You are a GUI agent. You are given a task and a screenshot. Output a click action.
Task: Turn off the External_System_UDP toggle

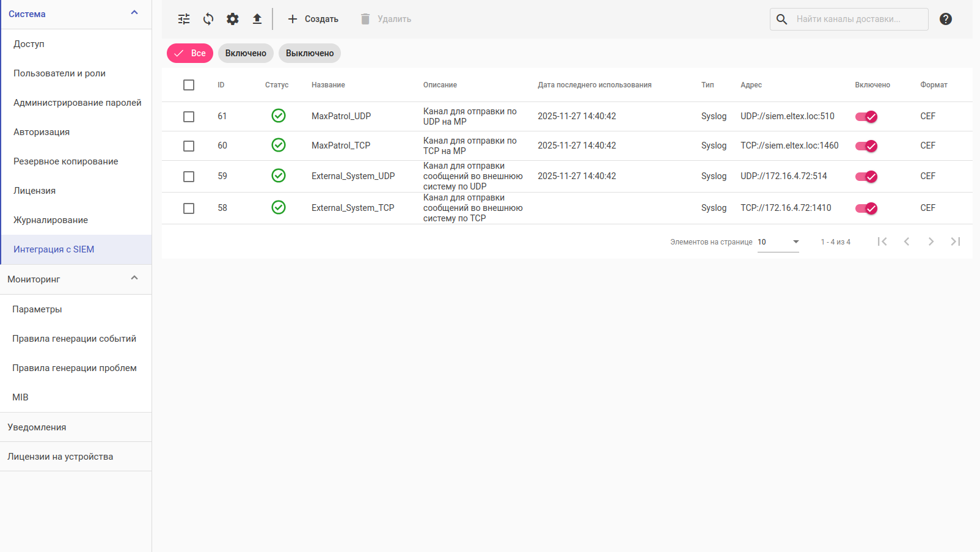click(x=866, y=177)
